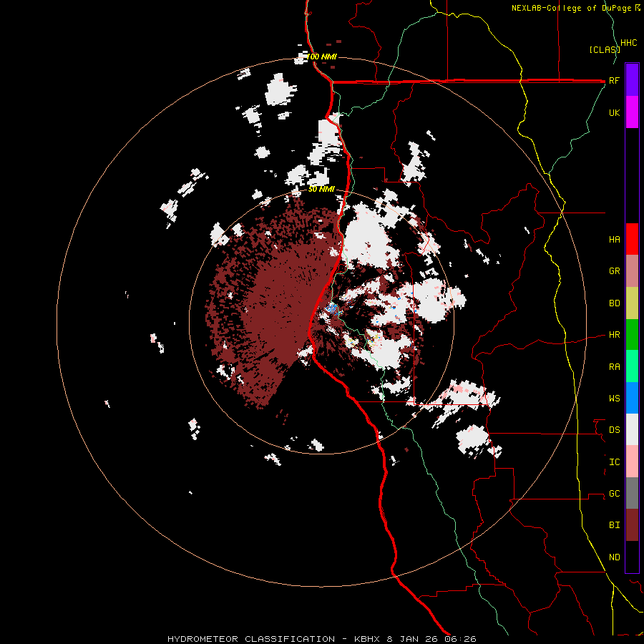Click the RA light green swatch
Screen dimensions: 644x644
pyautogui.click(x=632, y=366)
